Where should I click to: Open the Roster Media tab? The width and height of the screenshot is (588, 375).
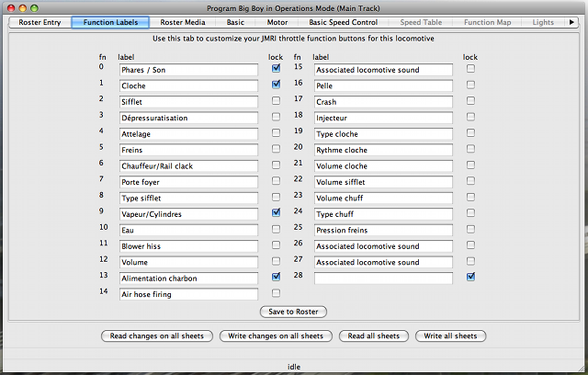184,22
